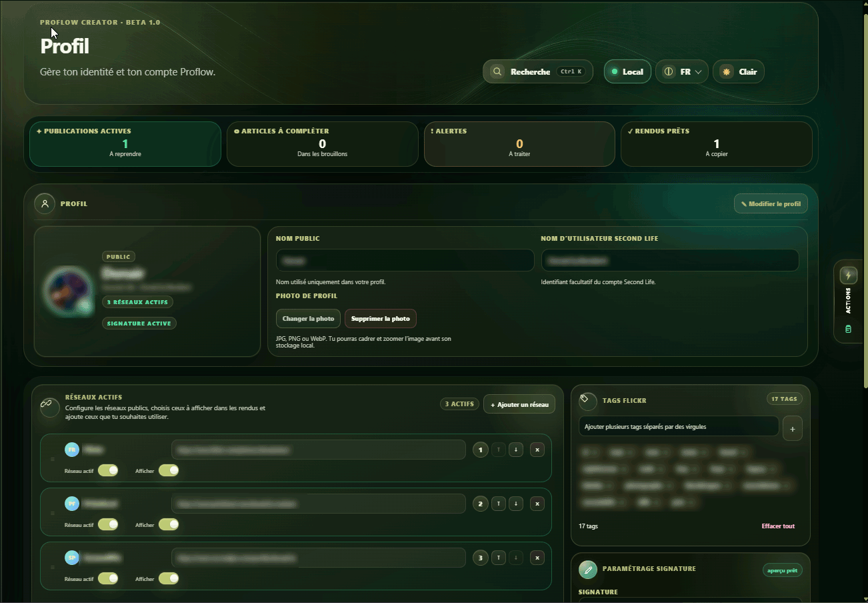Click the database icon under Actions

[848, 329]
